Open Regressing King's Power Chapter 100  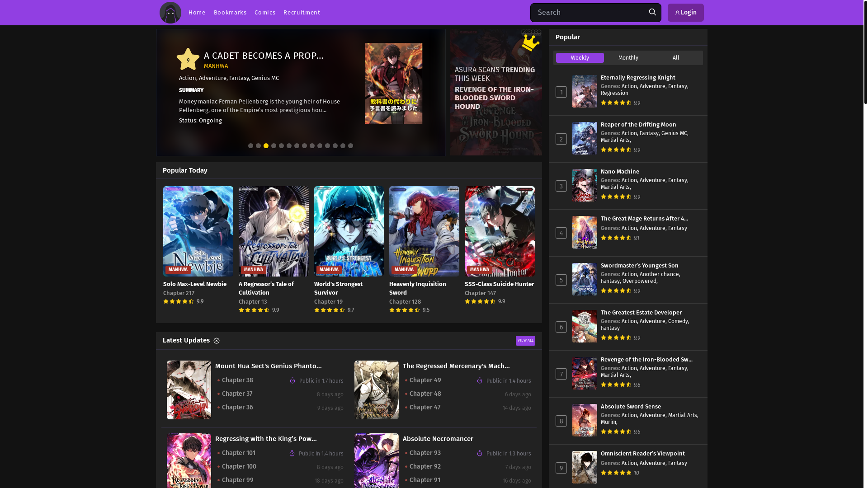coord(239,467)
